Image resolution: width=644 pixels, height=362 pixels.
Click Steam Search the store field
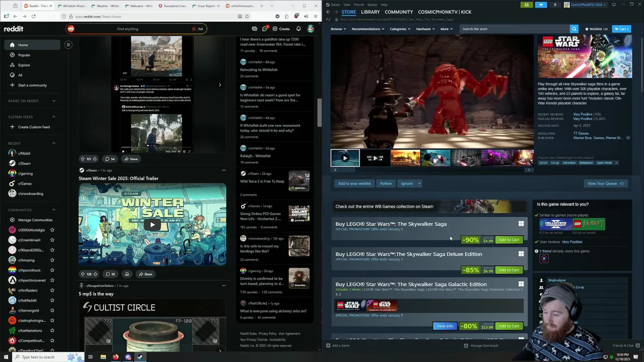(515, 29)
